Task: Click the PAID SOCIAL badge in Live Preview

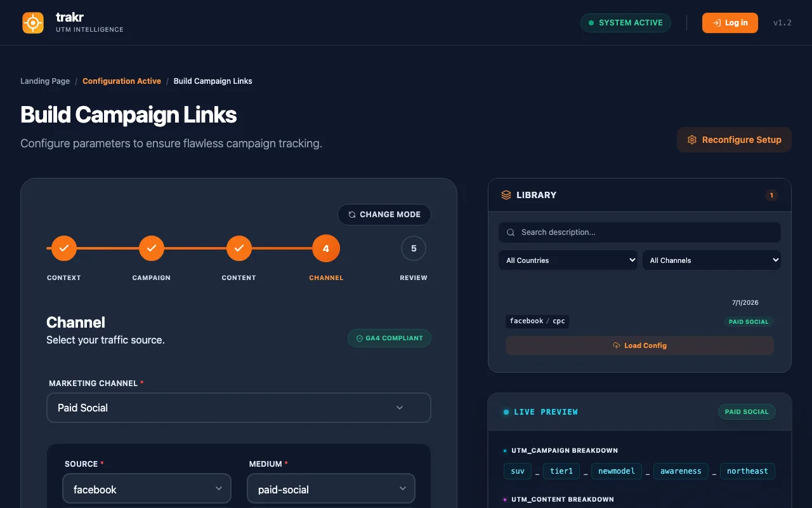Action: pos(747,412)
